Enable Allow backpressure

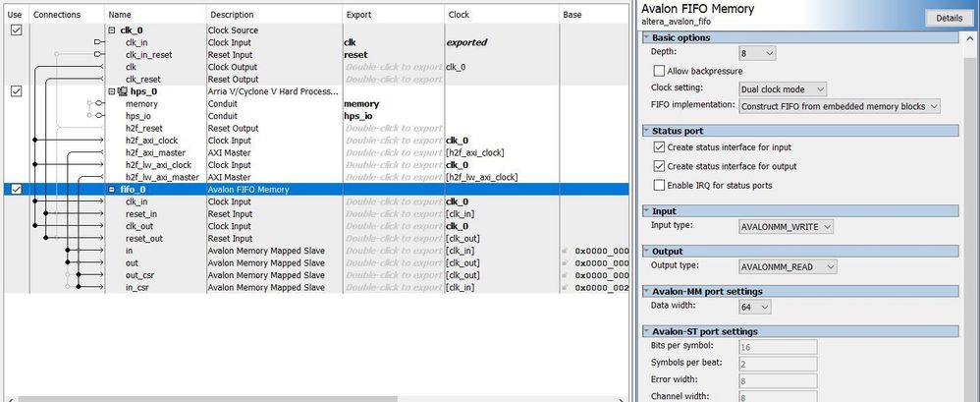coord(658,72)
